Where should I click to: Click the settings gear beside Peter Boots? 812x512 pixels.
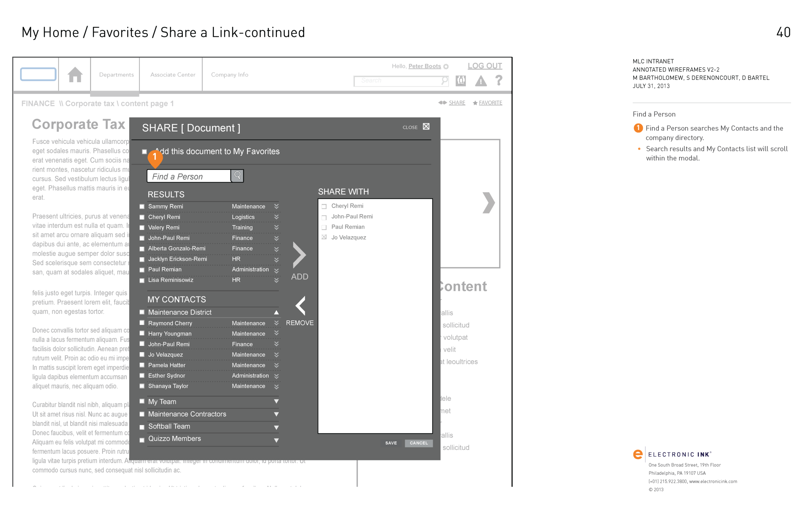click(446, 66)
